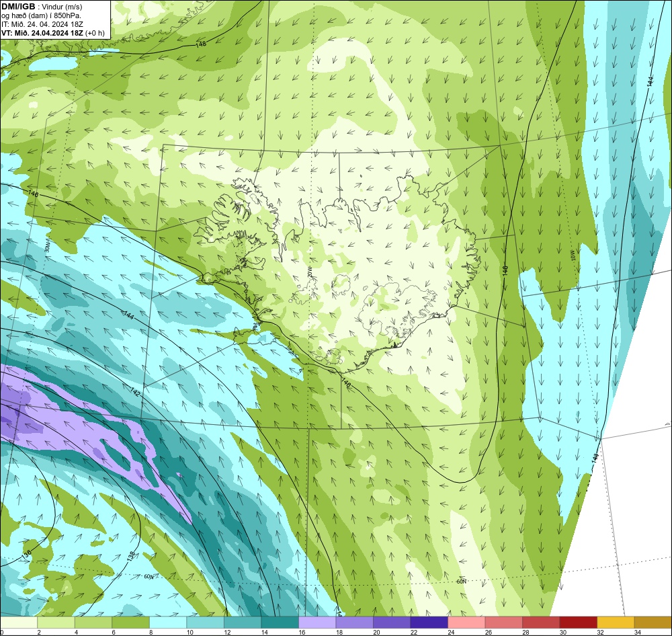Select the legend tick value "20"

tap(376, 632)
